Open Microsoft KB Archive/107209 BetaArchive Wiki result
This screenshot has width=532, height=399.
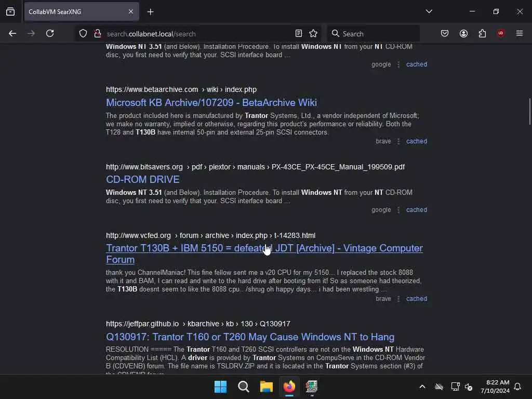point(211,102)
